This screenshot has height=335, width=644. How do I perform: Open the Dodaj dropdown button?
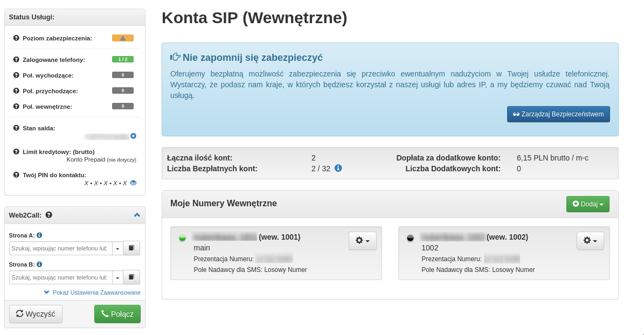pos(587,204)
